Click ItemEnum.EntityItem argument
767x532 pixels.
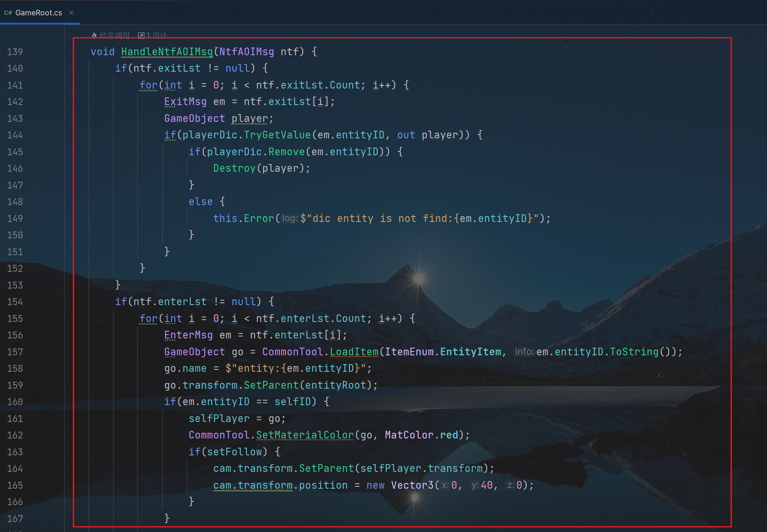click(x=443, y=352)
